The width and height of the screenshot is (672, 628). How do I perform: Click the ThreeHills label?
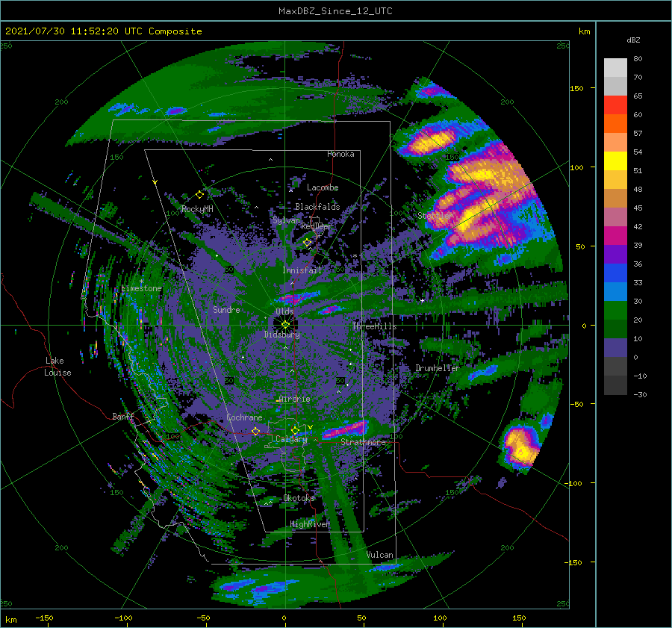coord(375,326)
